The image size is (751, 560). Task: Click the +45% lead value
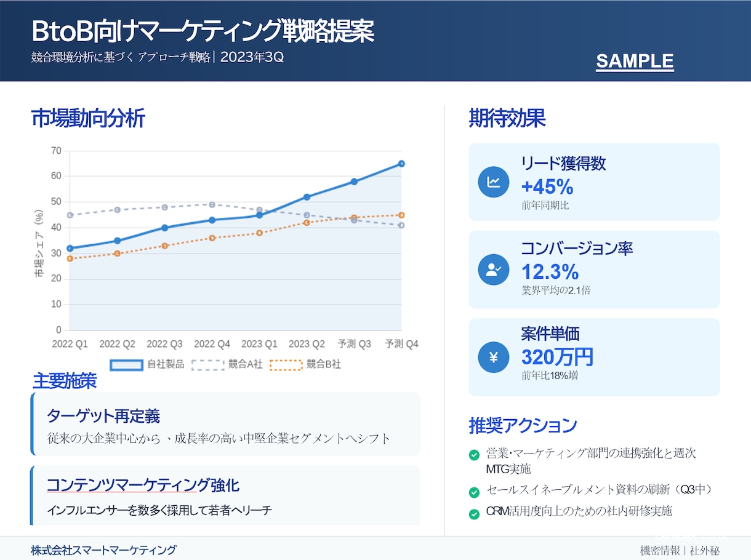547,186
